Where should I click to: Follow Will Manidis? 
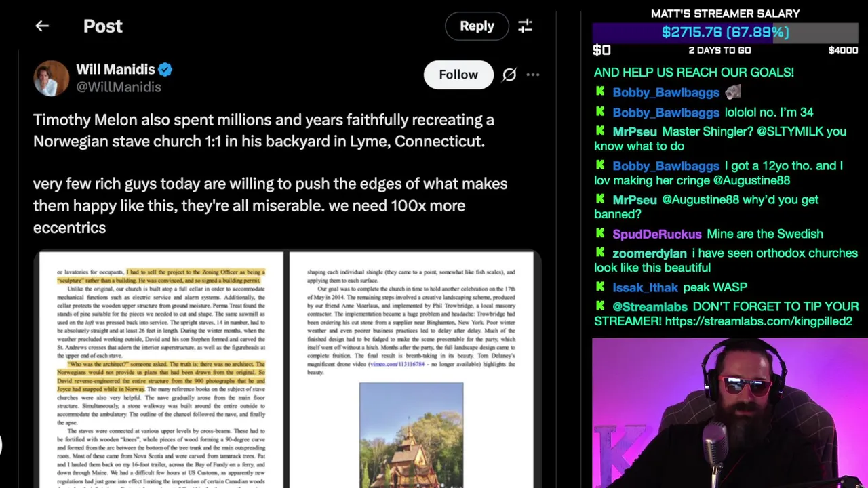458,75
